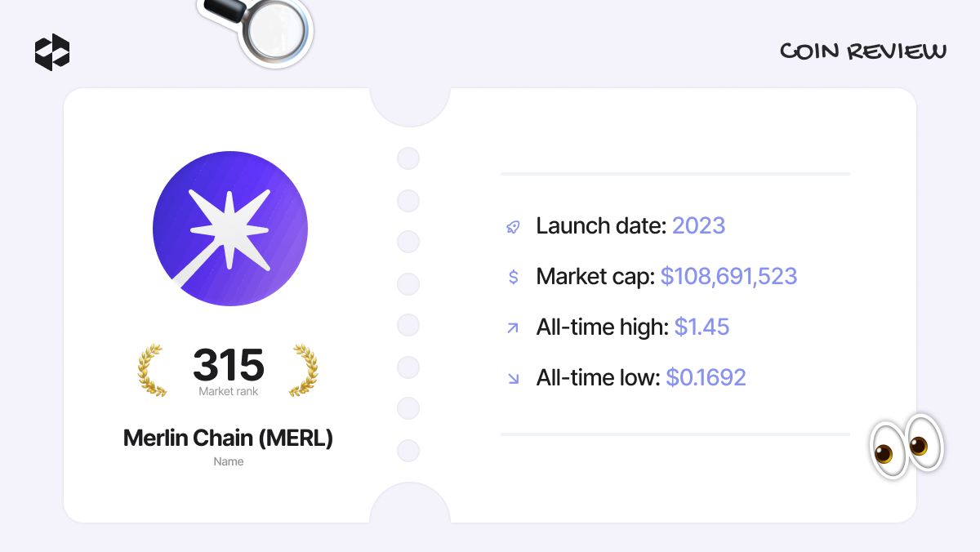Click the launch date value 2023
Screen dimensions: 980x552
698,226
